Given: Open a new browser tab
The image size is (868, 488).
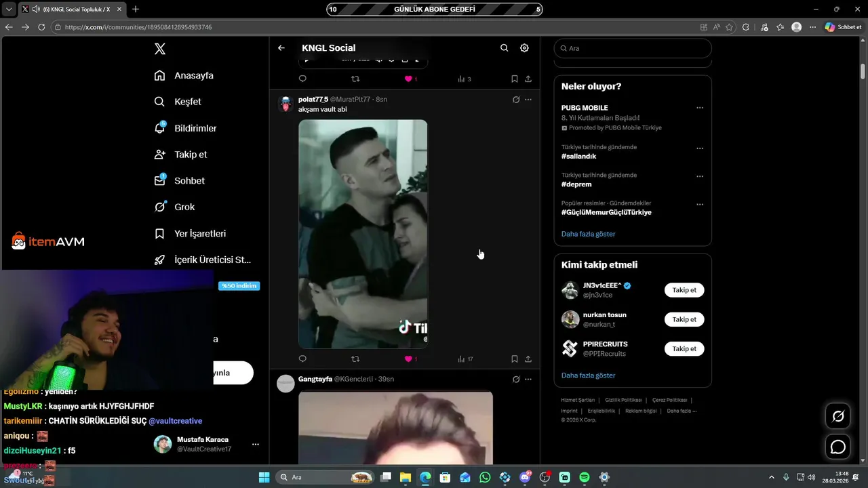Looking at the screenshot, I should [x=136, y=9].
